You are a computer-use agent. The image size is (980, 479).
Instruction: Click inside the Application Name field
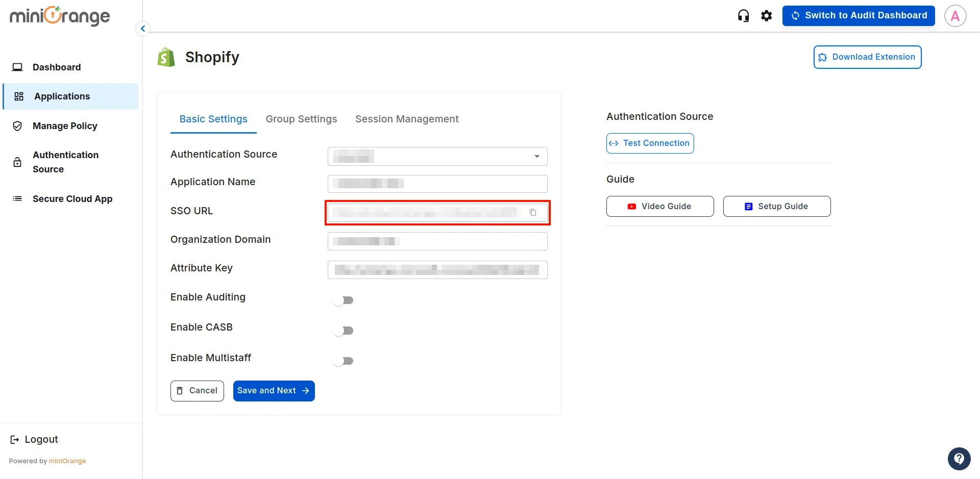[x=436, y=184]
